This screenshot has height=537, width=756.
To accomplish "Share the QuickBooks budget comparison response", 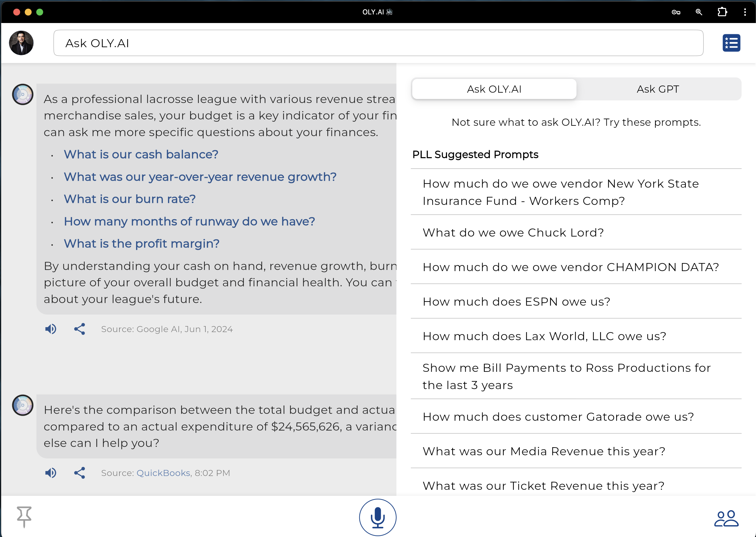I will 80,473.
